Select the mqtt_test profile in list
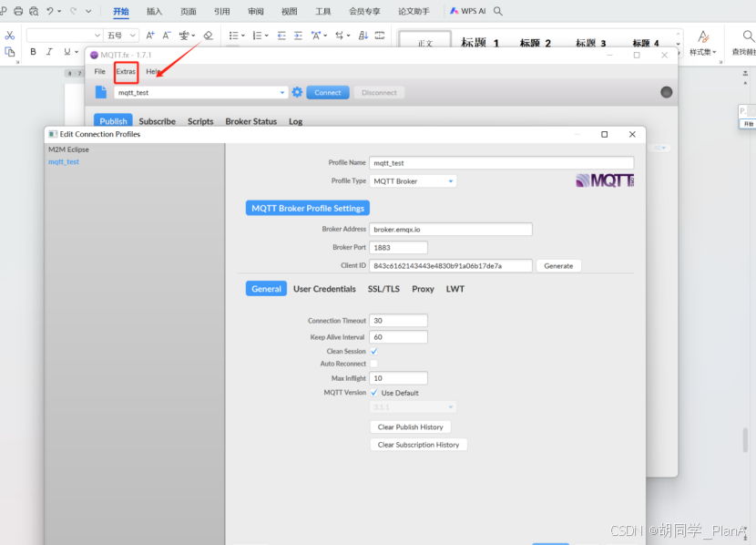Viewport: 756px width, 545px height. point(64,162)
